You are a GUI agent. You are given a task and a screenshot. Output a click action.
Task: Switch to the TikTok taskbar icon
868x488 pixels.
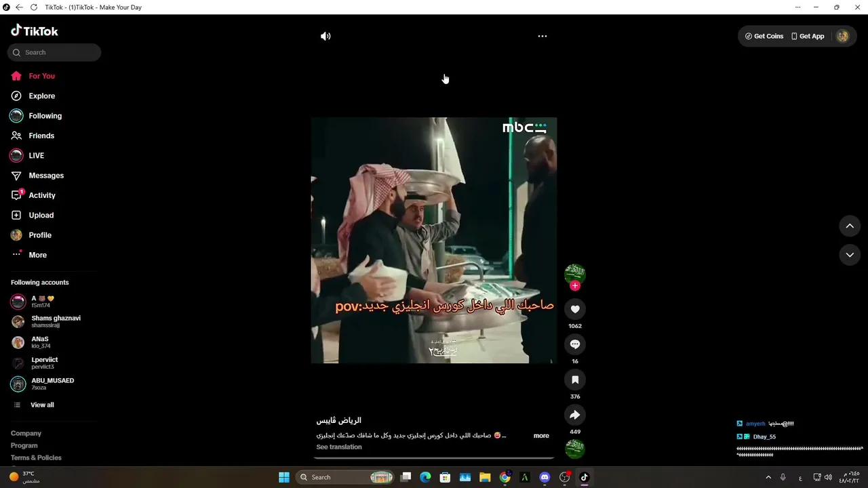coord(585,477)
